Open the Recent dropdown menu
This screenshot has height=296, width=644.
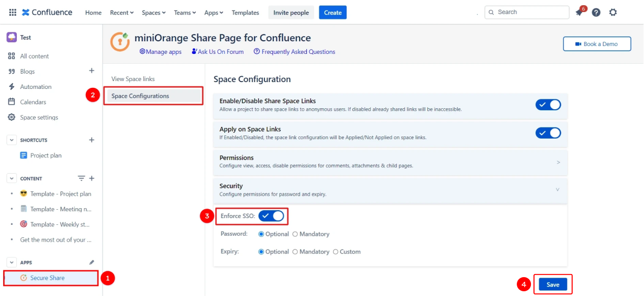[122, 13]
